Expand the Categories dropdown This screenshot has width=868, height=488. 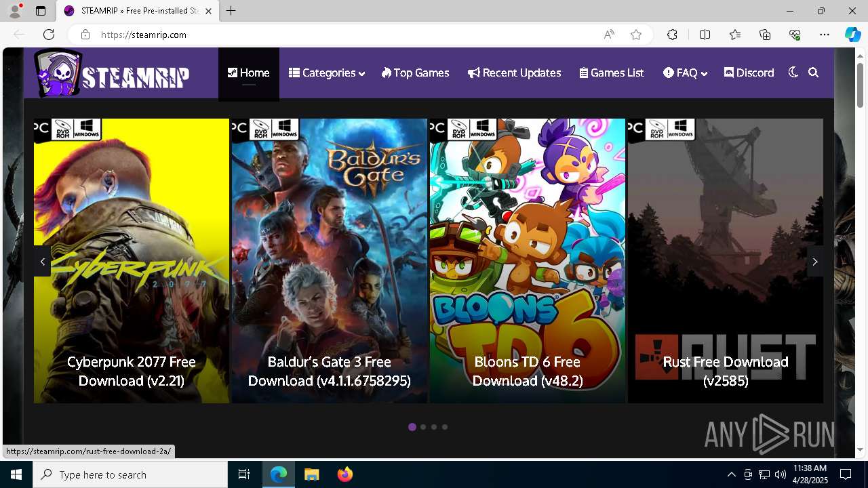point(327,73)
